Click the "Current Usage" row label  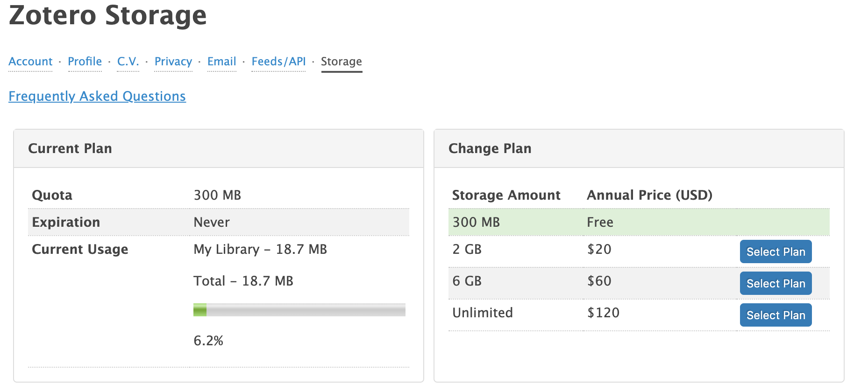pyautogui.click(x=80, y=249)
